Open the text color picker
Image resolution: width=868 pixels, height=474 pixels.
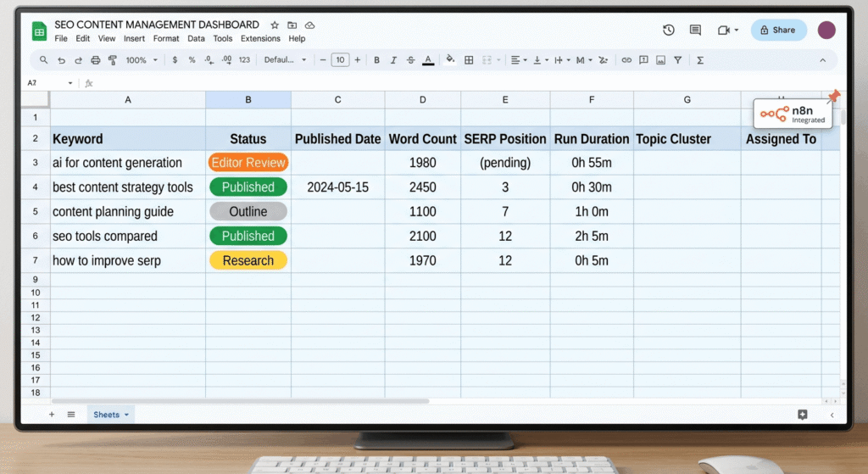click(428, 60)
